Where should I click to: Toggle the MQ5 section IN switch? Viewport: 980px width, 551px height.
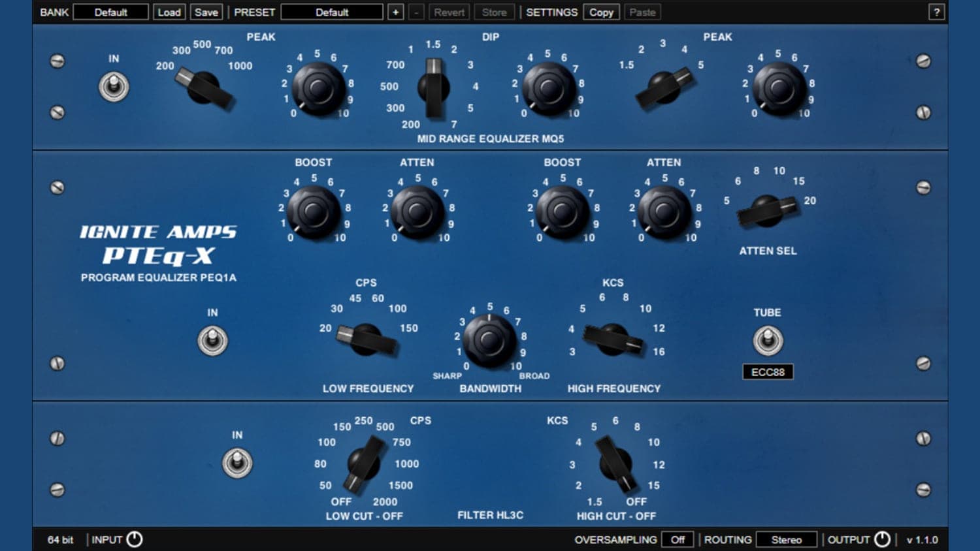[x=114, y=86]
